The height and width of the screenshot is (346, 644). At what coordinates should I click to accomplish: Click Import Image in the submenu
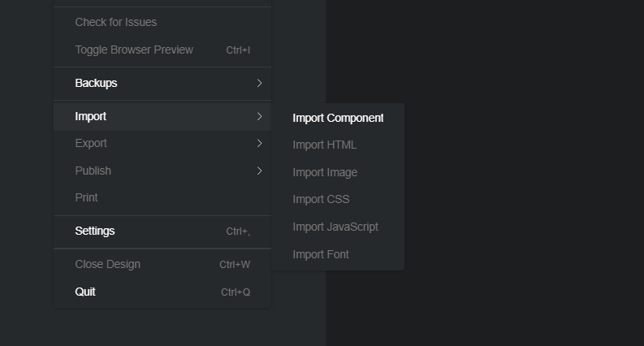(x=325, y=172)
